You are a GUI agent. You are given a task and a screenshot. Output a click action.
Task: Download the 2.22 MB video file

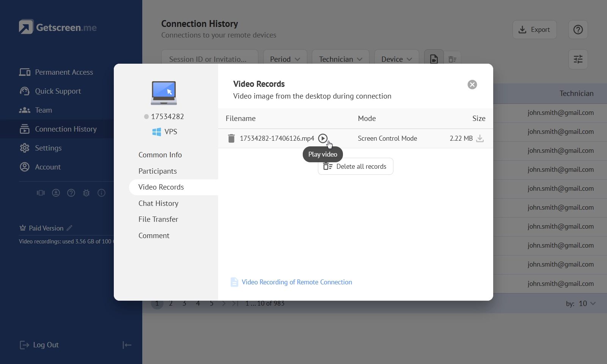(x=480, y=138)
